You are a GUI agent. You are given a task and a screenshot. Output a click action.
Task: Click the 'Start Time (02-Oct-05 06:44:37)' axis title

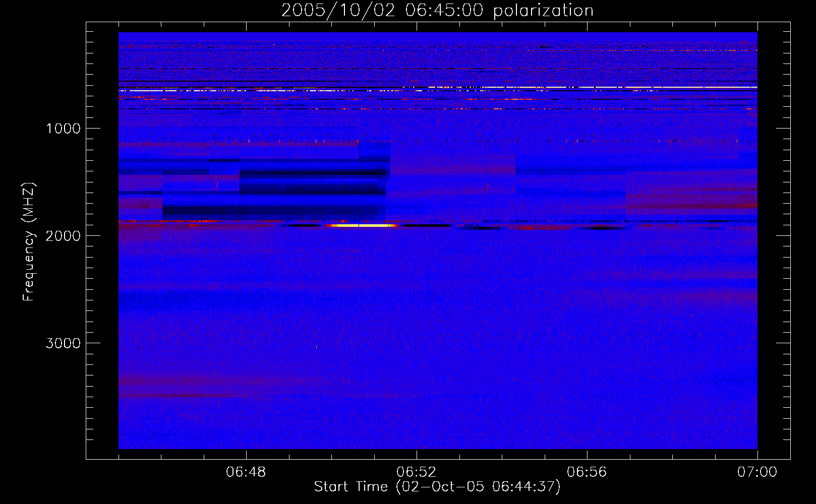(437, 487)
